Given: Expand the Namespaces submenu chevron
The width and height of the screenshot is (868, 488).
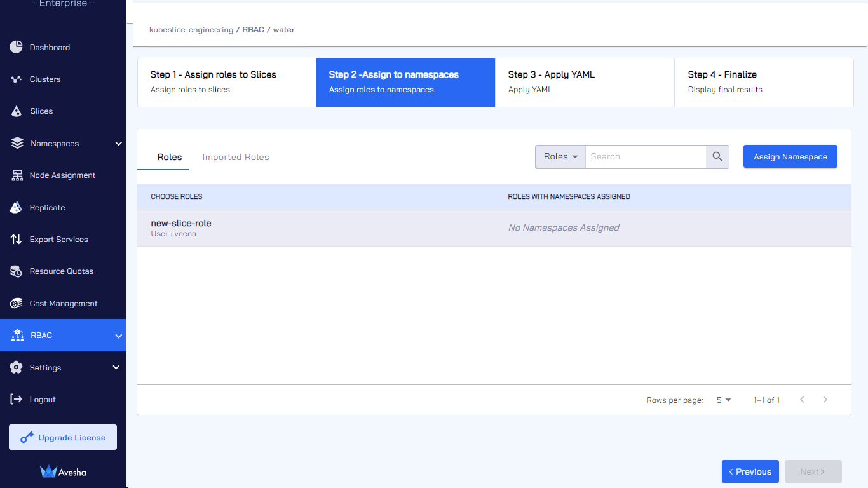Looking at the screenshot, I should coord(118,144).
